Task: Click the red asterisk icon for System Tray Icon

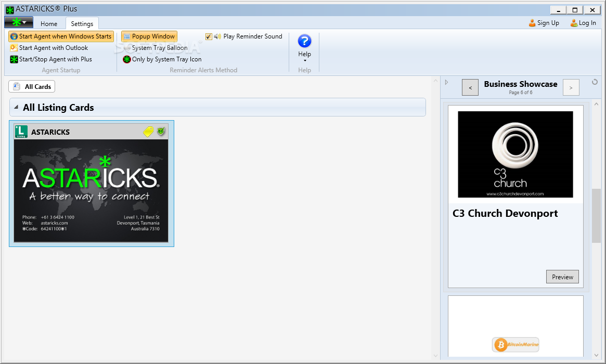Action: coord(127,59)
